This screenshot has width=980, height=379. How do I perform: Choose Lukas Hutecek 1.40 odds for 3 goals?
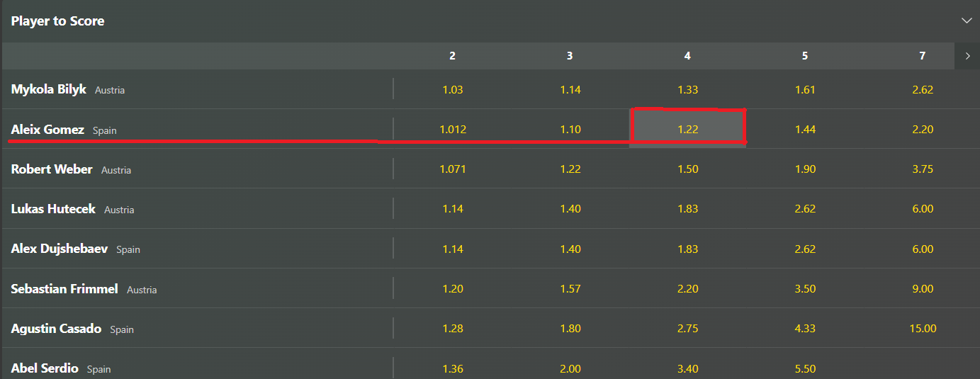point(570,209)
